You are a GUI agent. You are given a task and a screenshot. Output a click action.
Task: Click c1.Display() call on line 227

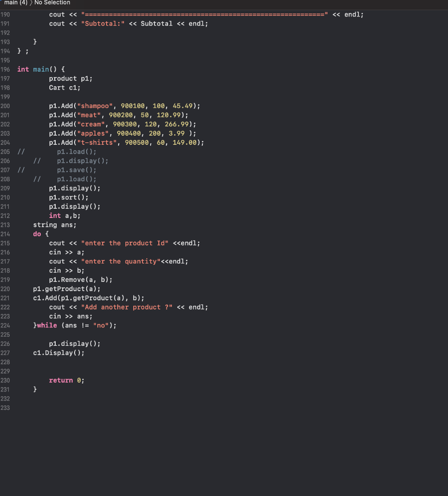pyautogui.click(x=59, y=353)
